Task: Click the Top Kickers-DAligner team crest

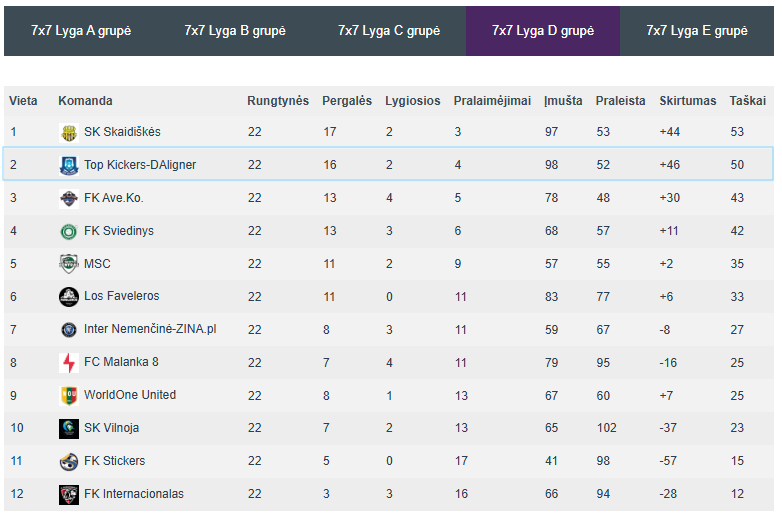Action: click(69, 166)
